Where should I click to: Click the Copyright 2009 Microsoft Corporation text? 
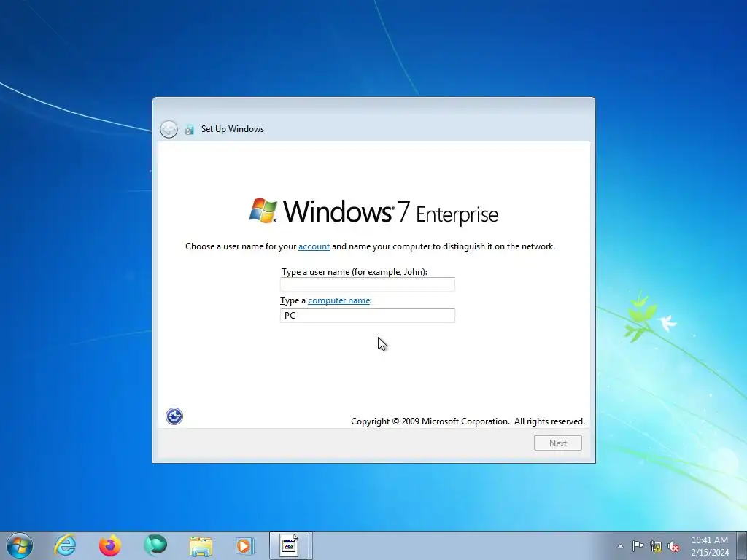[468, 421]
